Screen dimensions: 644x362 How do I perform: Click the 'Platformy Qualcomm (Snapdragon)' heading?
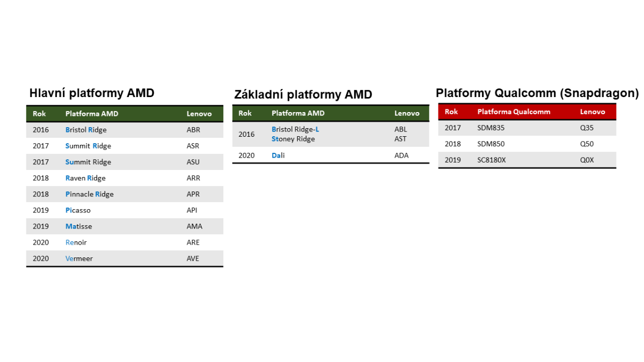537,93
